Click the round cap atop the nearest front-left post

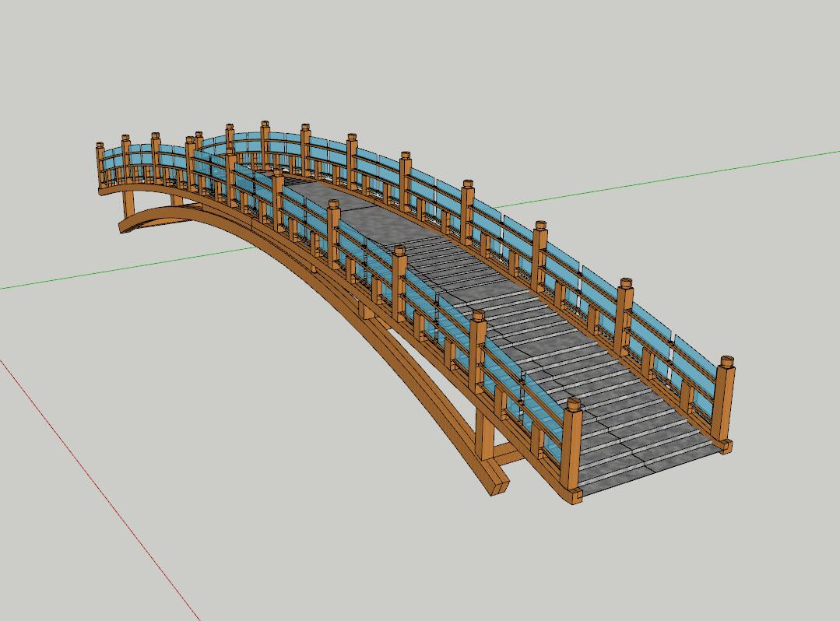pos(574,405)
